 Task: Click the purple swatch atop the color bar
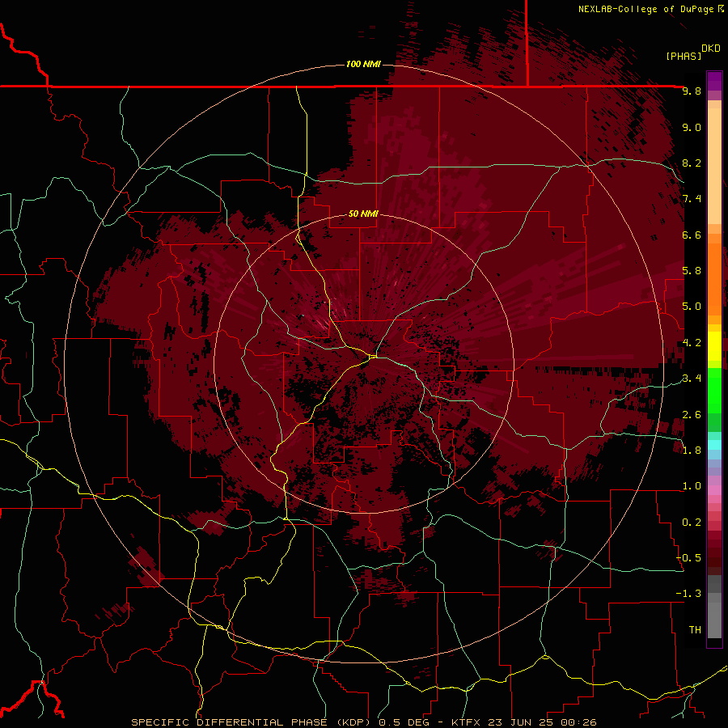(x=714, y=81)
